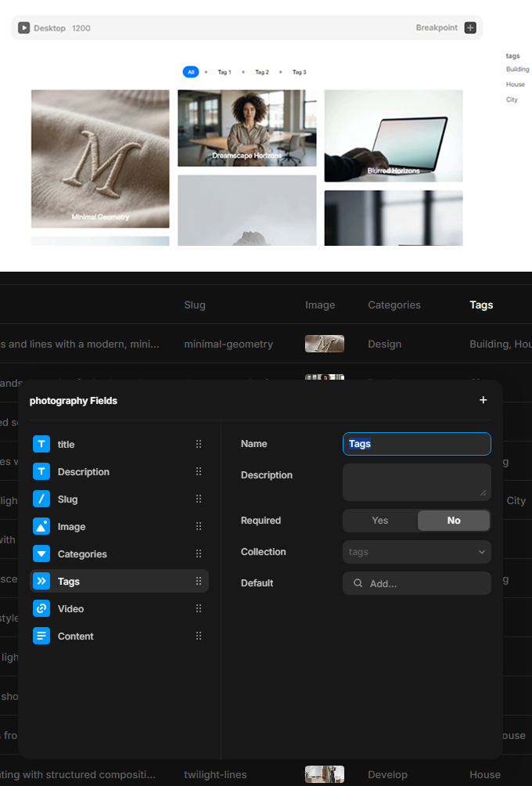Screen dimensions: 532x786
Task: Switch to the Tag 2 filter
Action: tap(261, 72)
